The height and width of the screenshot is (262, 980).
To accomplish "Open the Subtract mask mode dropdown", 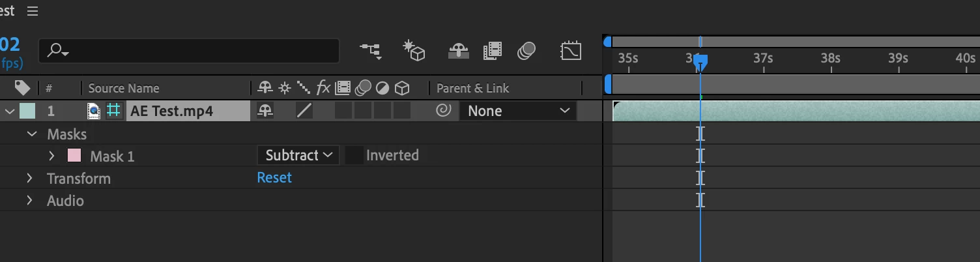I will tap(298, 155).
